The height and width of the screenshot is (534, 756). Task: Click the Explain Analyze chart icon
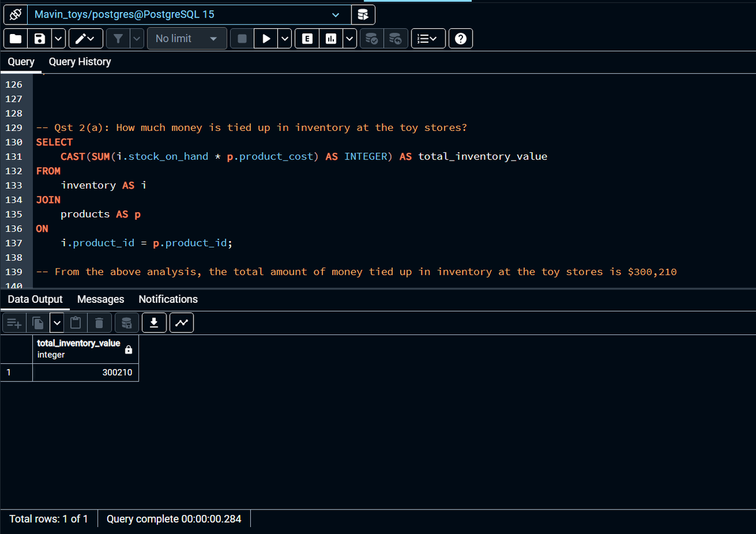point(330,39)
